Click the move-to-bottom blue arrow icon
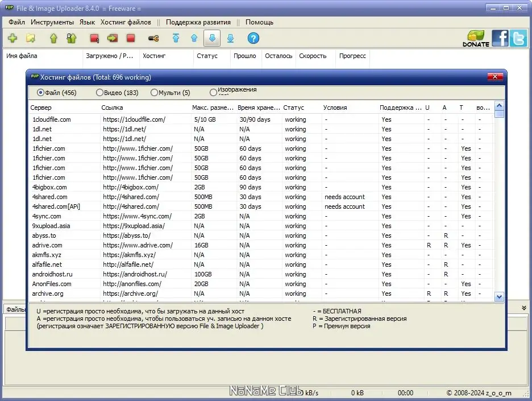 230,38
